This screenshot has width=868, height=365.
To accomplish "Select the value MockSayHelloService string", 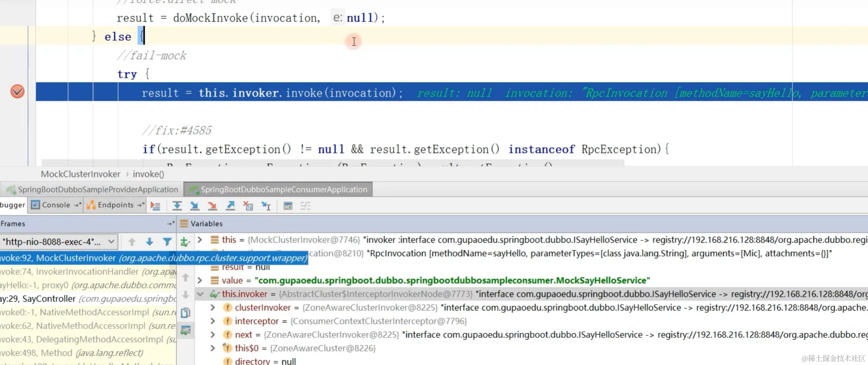I will pyautogui.click(x=452, y=280).
